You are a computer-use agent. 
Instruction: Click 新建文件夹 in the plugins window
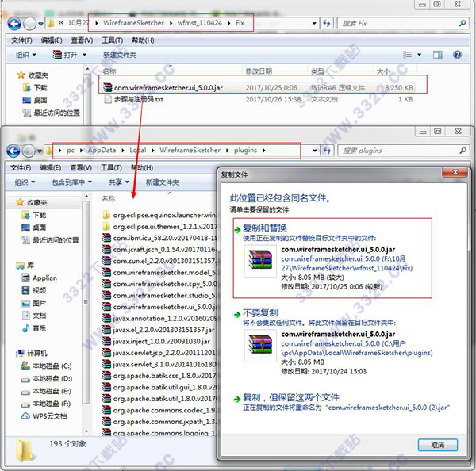[x=162, y=182]
